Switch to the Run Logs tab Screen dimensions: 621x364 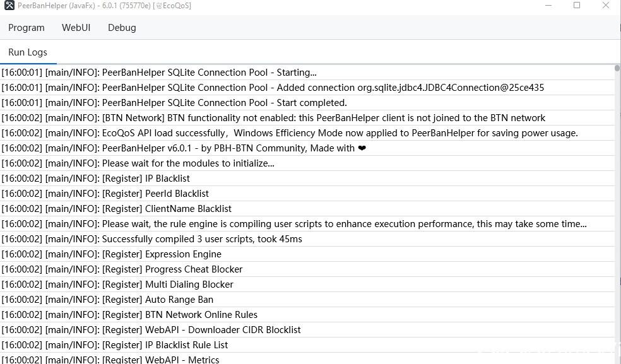coord(28,52)
